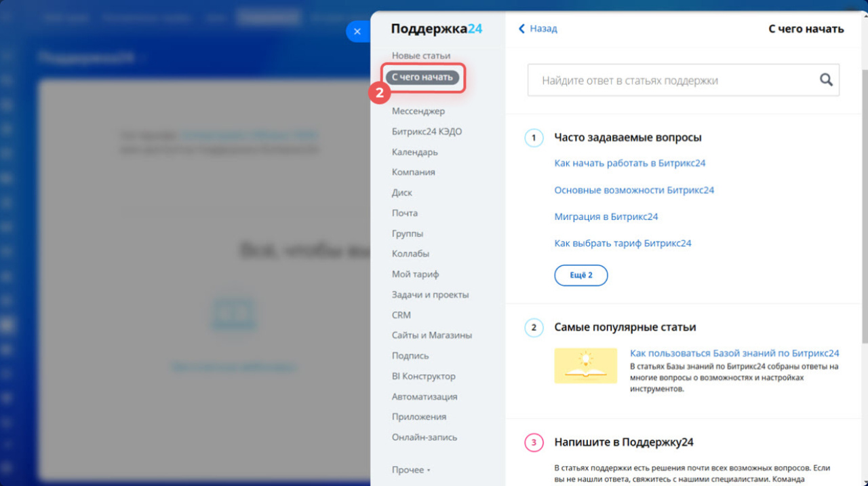Image resolution: width=868 pixels, height=486 pixels.
Task: Open Как пользоваться Базой знаний по Битрикс24
Action: tap(734, 353)
